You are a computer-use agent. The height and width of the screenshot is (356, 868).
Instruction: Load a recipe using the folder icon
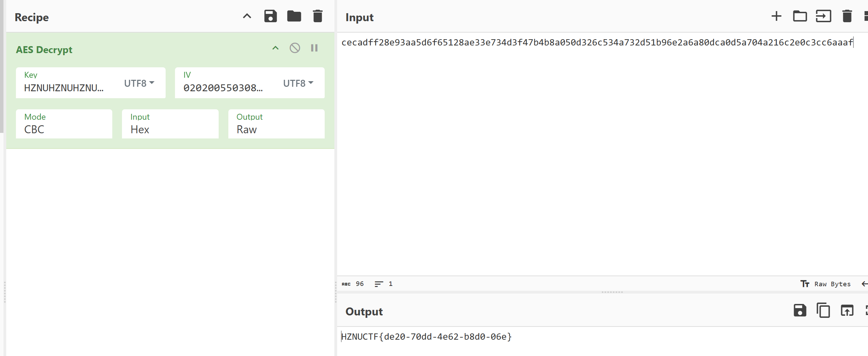[x=294, y=16]
